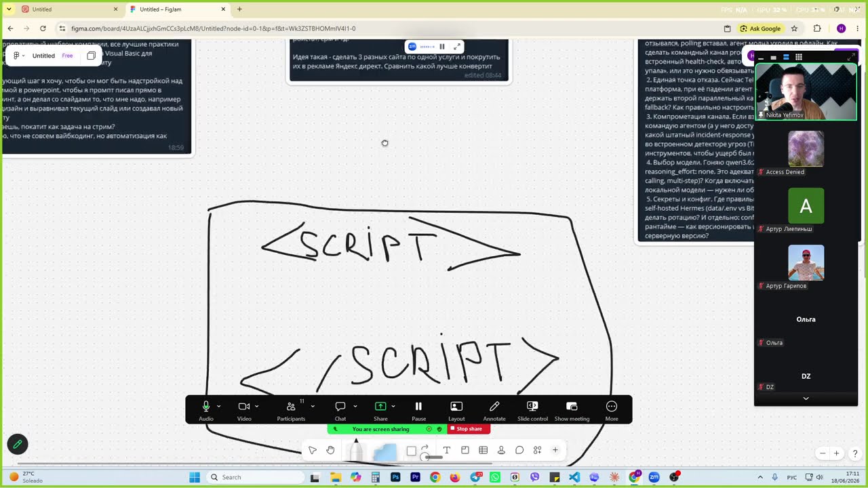The height and width of the screenshot is (488, 868).
Task: Go back in browser history
Action: pos(10,28)
